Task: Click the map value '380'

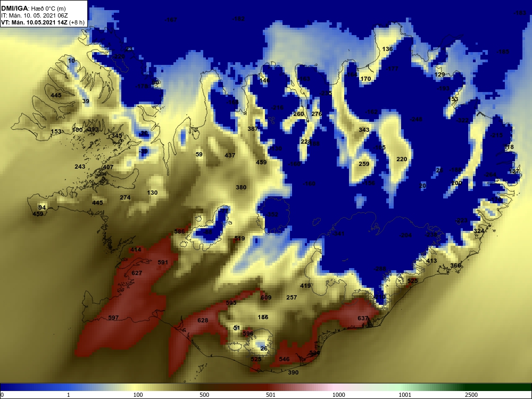Action: [x=241, y=187]
